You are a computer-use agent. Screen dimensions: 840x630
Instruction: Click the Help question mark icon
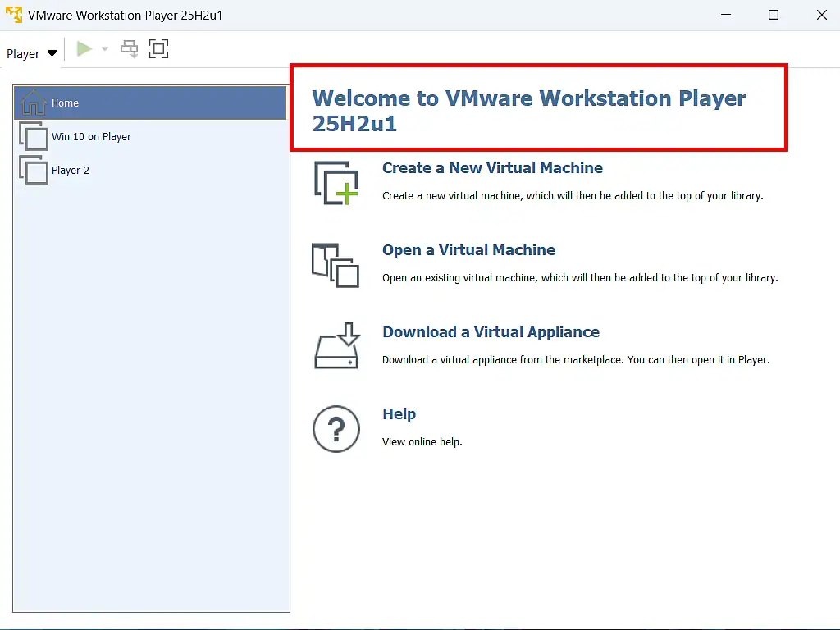pos(336,428)
